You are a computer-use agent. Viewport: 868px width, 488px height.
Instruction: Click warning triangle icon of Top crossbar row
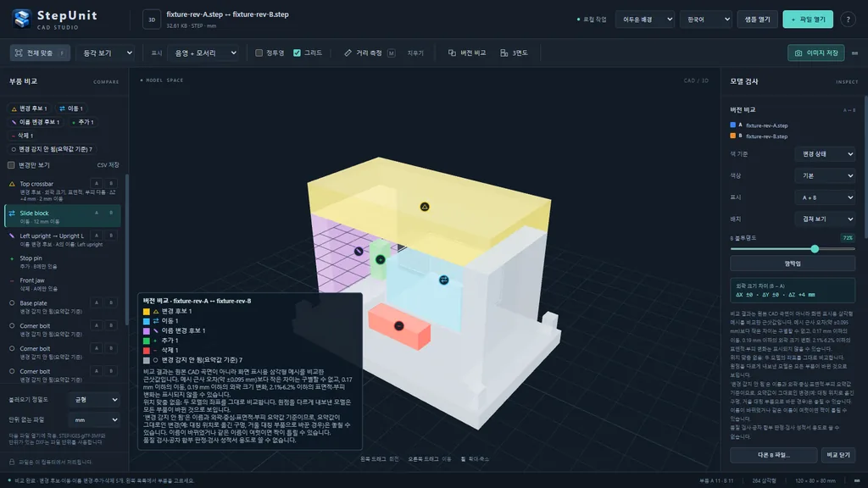coord(12,184)
